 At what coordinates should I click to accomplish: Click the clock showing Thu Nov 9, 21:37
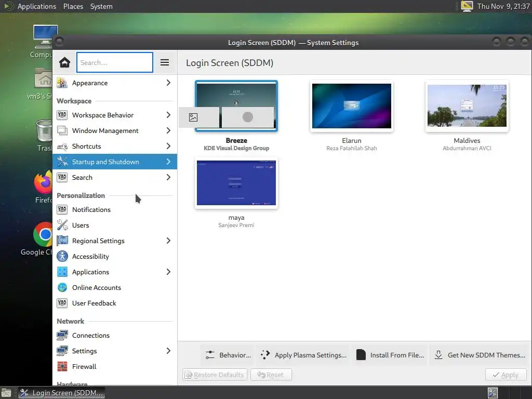503,6
